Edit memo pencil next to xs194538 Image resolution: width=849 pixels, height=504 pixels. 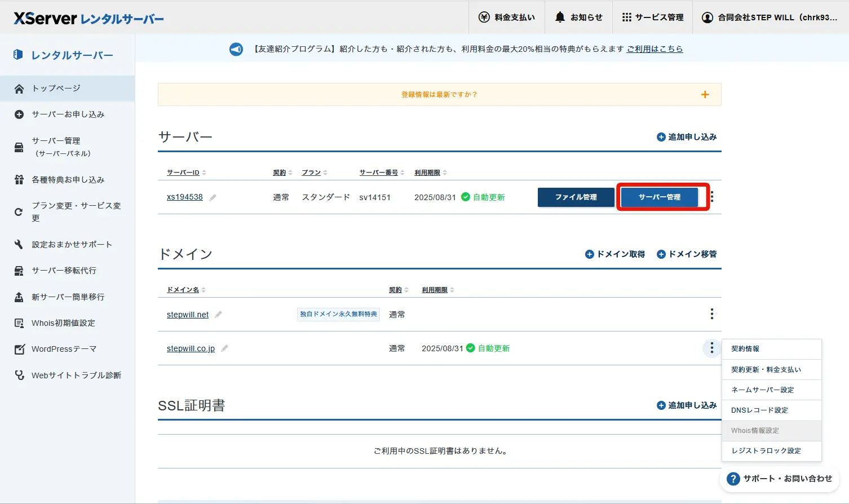tap(213, 197)
